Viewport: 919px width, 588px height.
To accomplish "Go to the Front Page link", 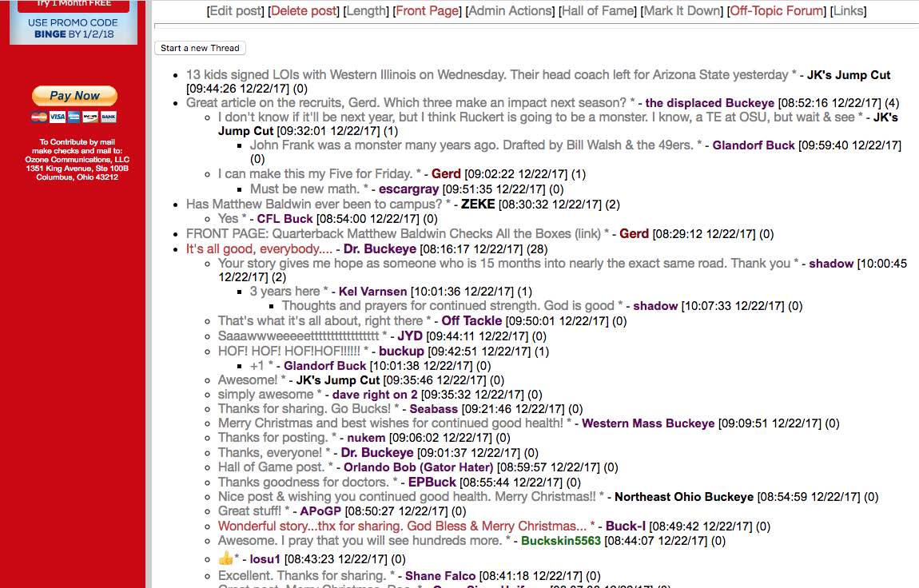I will (428, 10).
